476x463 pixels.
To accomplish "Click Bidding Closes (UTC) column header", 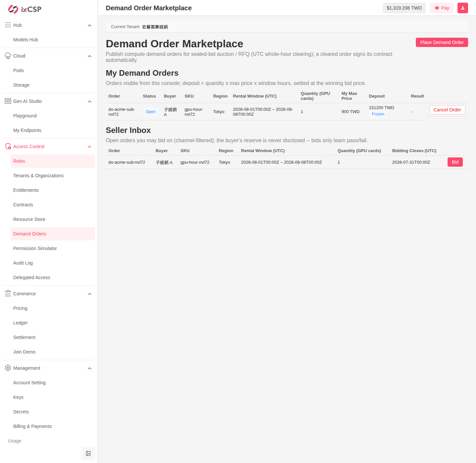I will coord(414,151).
